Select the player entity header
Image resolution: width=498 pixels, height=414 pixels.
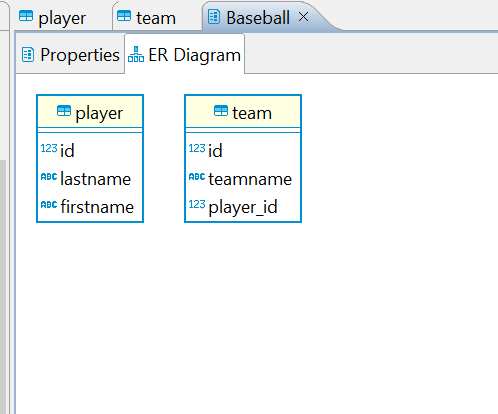coord(90,113)
